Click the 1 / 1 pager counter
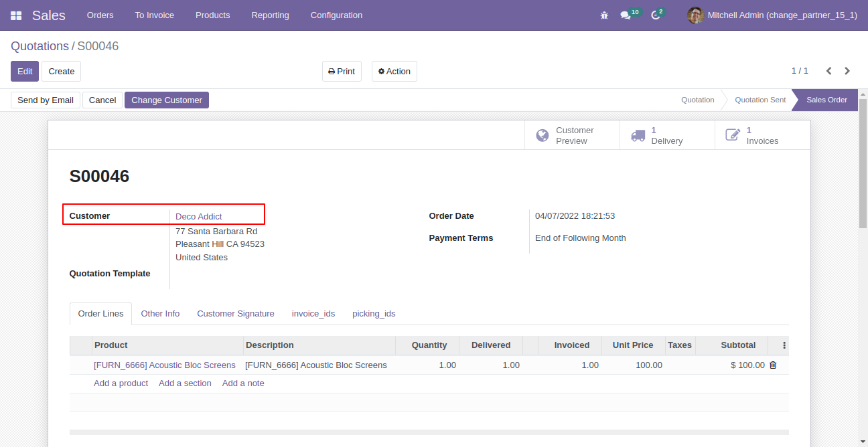This screenshot has height=447, width=868. click(x=800, y=71)
